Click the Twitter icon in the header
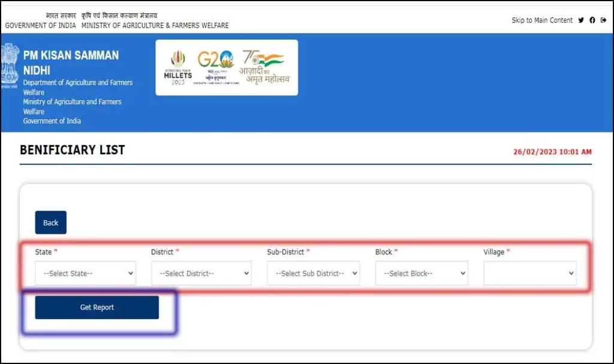The height and width of the screenshot is (364, 614). (581, 20)
